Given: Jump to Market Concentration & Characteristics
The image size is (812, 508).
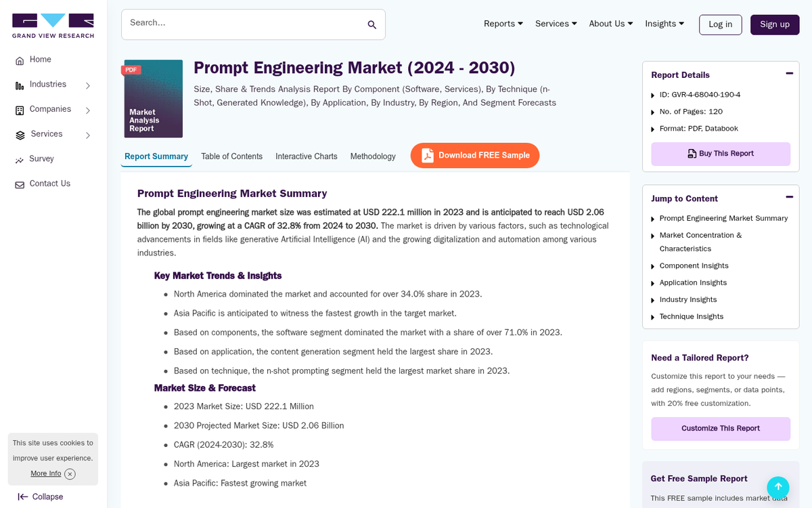Looking at the screenshot, I should 700,242.
